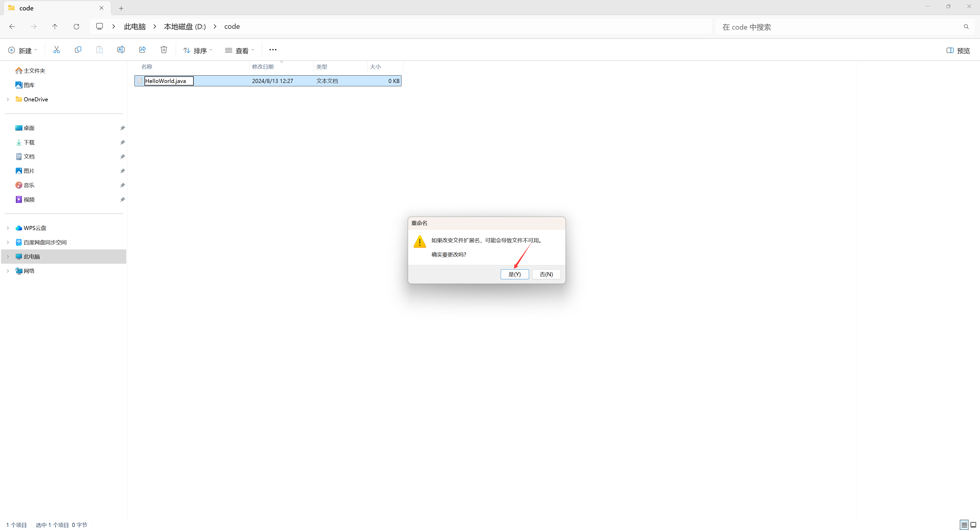Click the Share icon in toolbar

[x=142, y=50]
